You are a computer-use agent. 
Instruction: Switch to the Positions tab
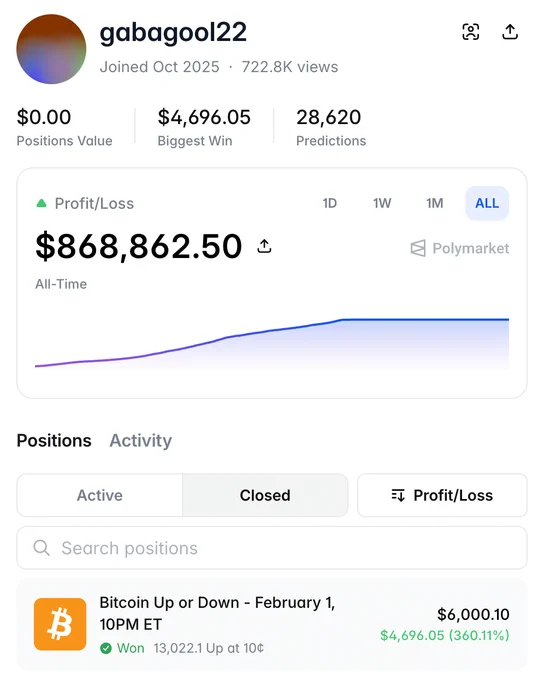pos(54,441)
